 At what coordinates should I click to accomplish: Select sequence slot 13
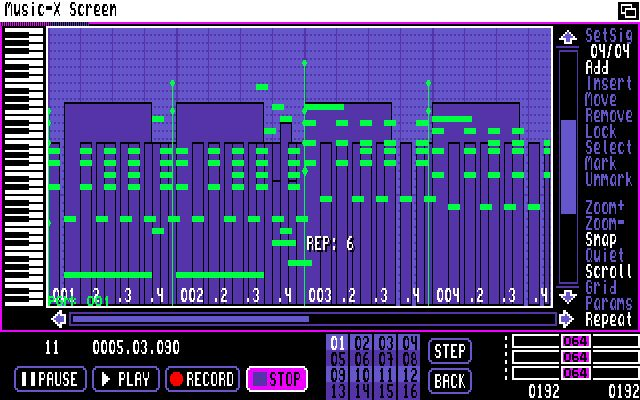pyautogui.click(x=338, y=391)
